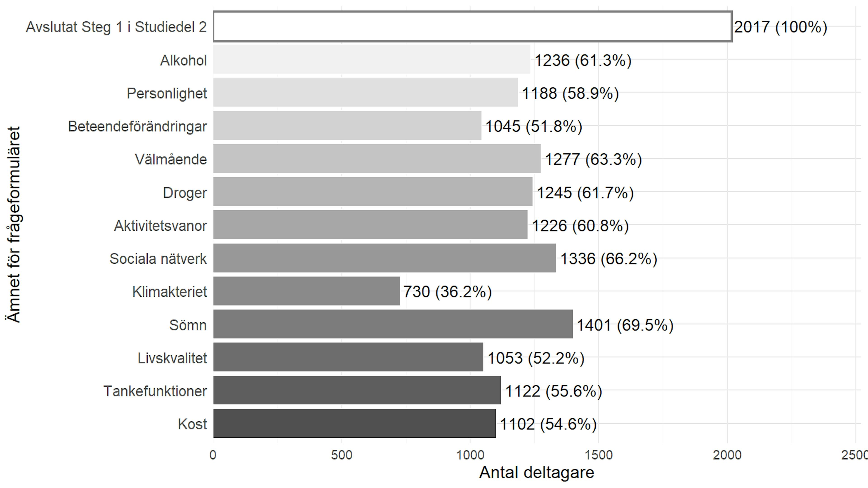The width and height of the screenshot is (868, 488).
Task: Click the "730 (36.2%)" value label
Action: click(x=448, y=291)
